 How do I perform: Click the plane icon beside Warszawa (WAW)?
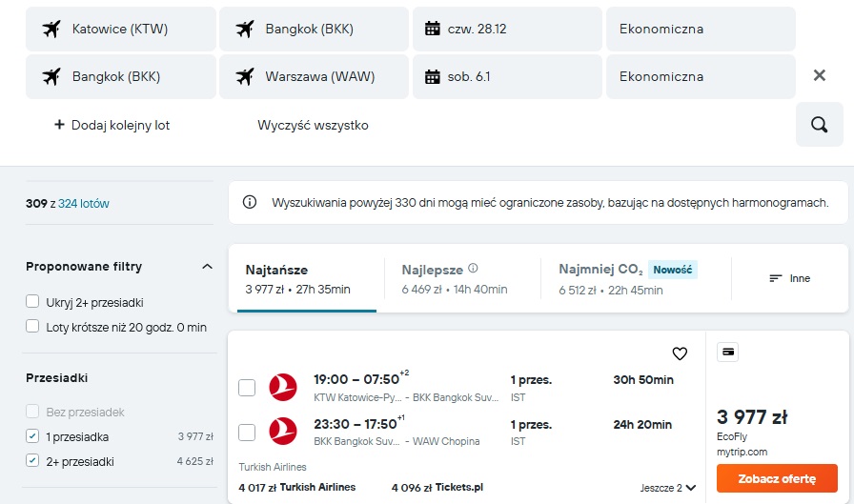coord(245,77)
